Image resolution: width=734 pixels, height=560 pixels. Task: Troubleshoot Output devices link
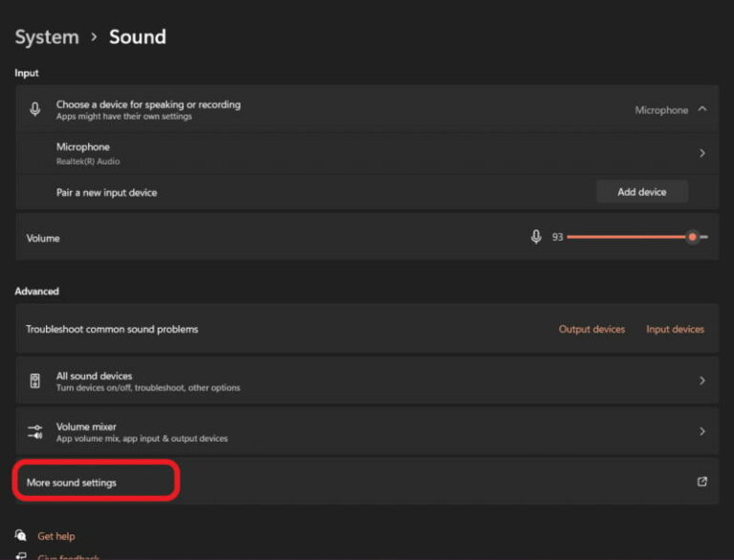[592, 329]
